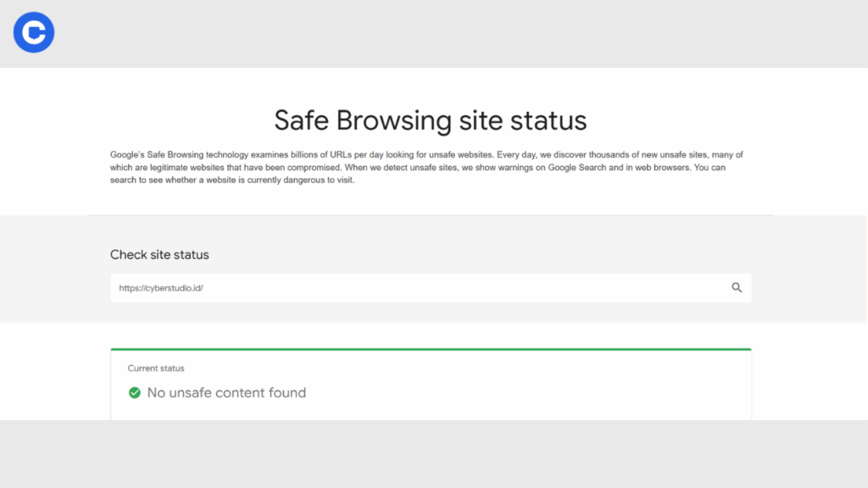Click the Google Search mention in the description
The image size is (868, 488).
(576, 167)
